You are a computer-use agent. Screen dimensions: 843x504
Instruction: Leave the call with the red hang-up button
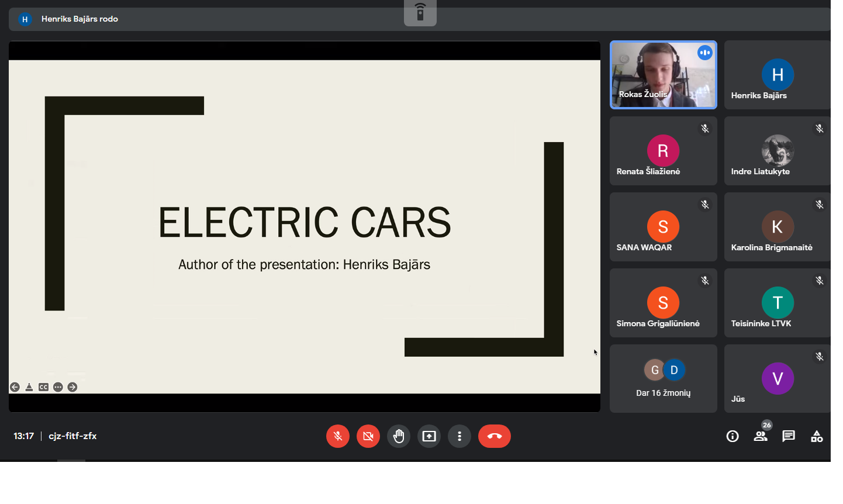495,436
